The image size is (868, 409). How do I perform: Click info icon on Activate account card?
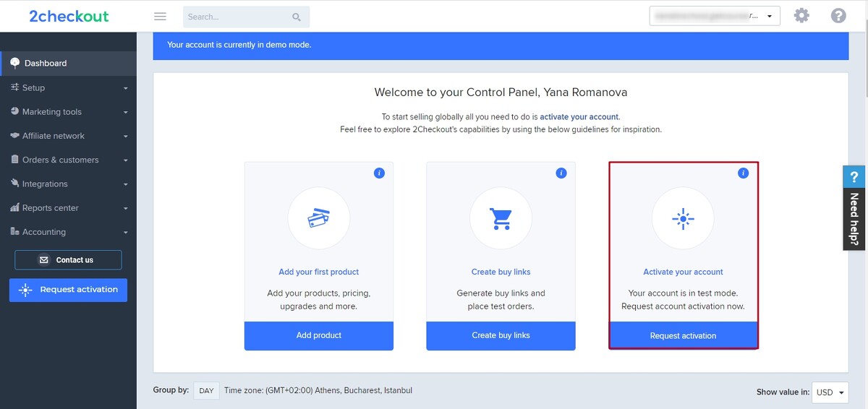pos(742,173)
